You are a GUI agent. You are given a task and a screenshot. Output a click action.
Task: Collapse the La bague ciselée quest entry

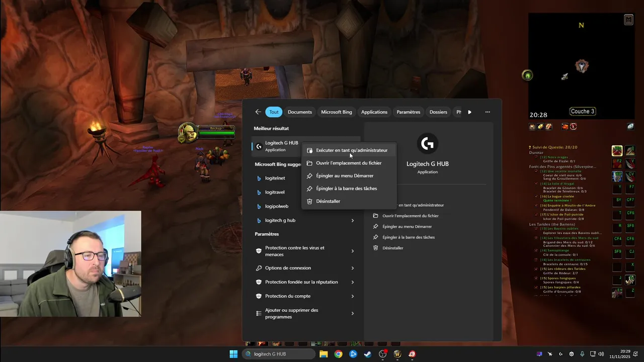[x=537, y=197]
